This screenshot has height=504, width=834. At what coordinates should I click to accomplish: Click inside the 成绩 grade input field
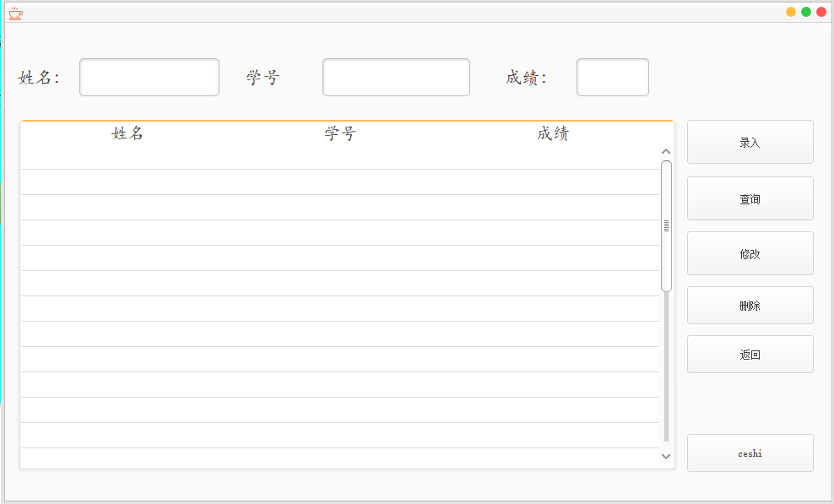pos(612,77)
